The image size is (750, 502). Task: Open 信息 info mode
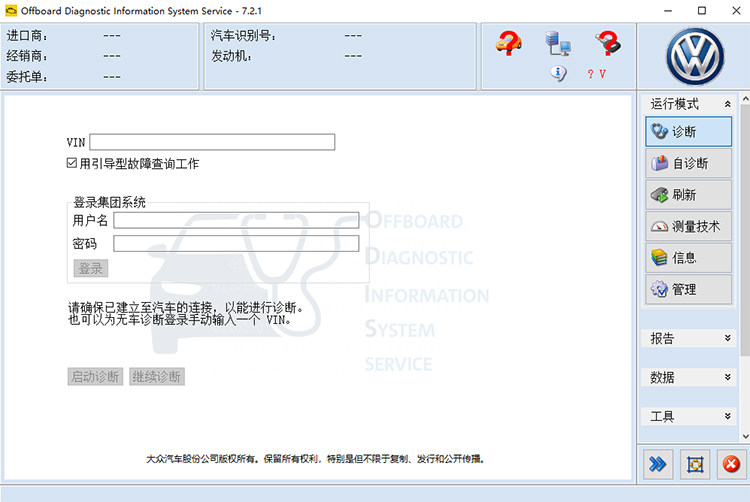(x=688, y=258)
